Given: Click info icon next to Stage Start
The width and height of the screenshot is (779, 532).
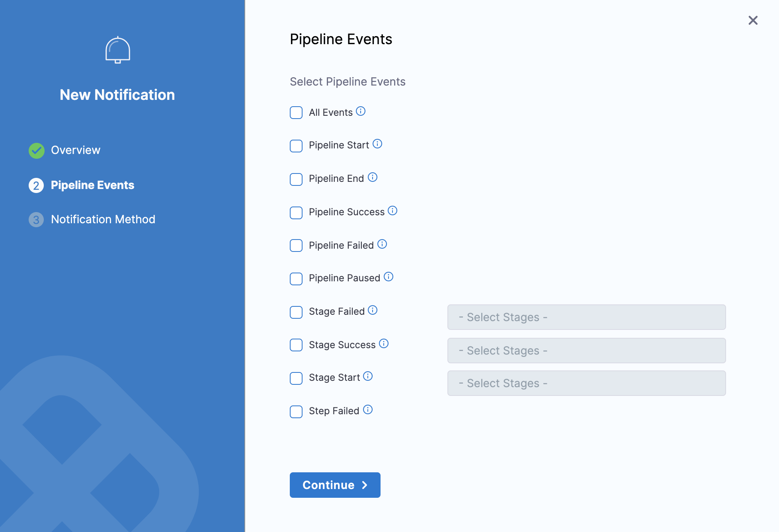Looking at the screenshot, I should click(x=368, y=376).
